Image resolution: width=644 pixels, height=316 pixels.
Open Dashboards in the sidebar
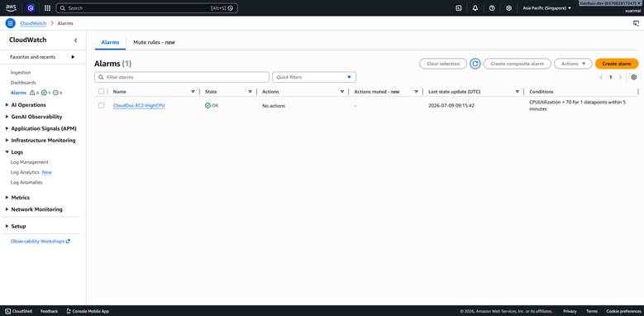click(x=23, y=83)
